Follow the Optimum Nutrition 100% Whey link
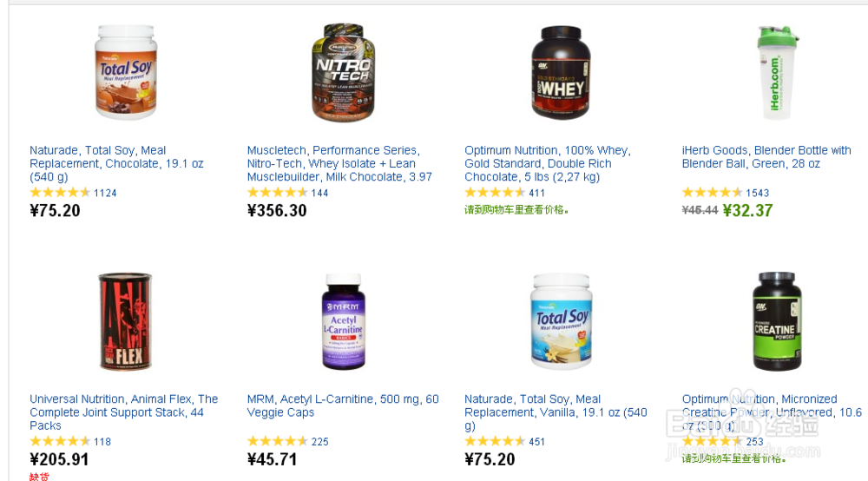Viewport: 868px width, 481px height. coord(548,164)
